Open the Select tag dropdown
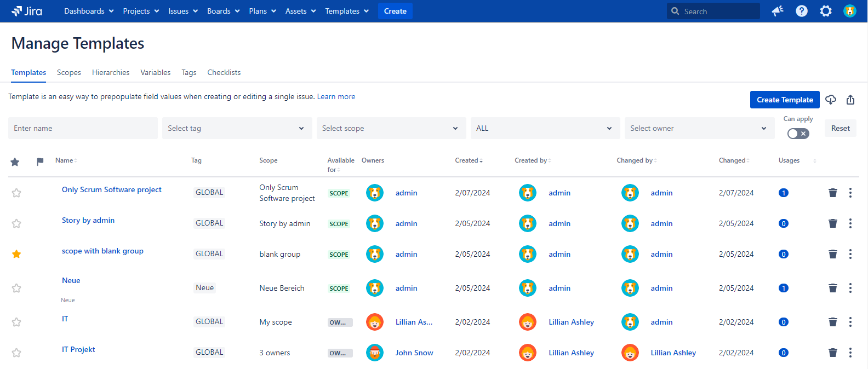868x369 pixels. coord(236,128)
